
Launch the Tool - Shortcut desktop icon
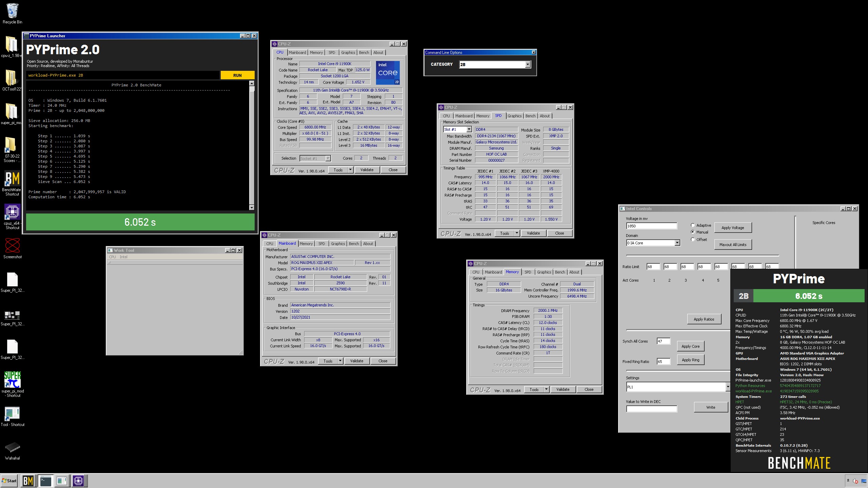(12, 416)
